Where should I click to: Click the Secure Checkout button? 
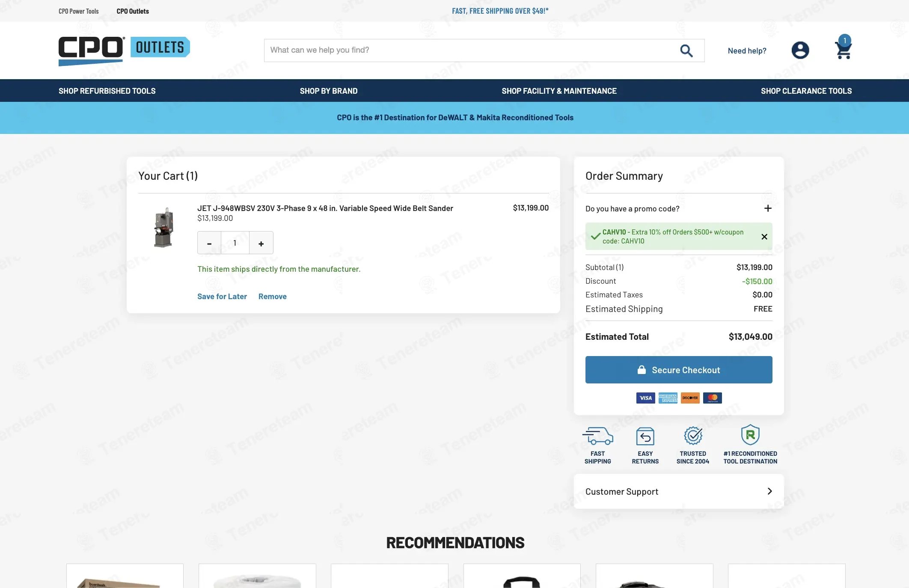(x=679, y=370)
